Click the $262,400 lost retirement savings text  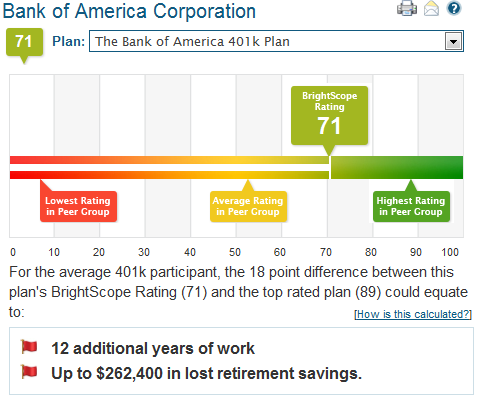coord(206,373)
